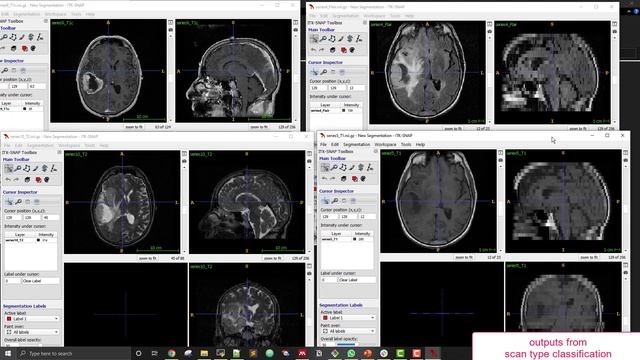Open Active label dropdown in series10_T2 window

coord(32,318)
